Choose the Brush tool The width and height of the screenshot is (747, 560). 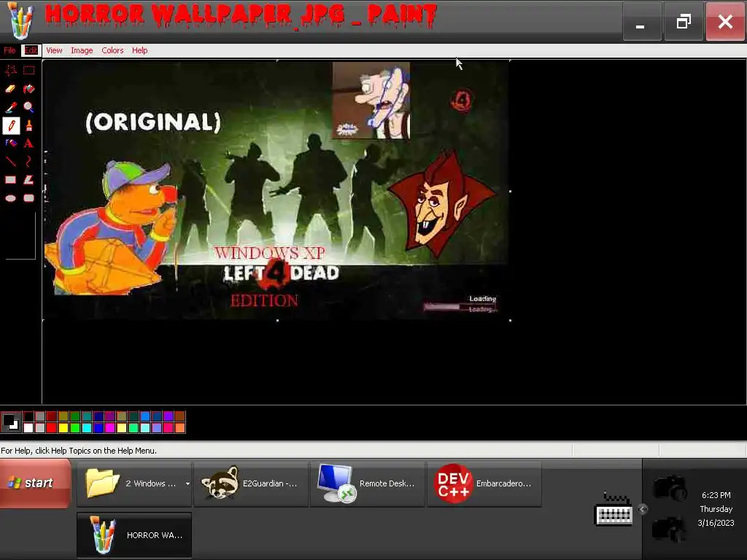coord(29,125)
